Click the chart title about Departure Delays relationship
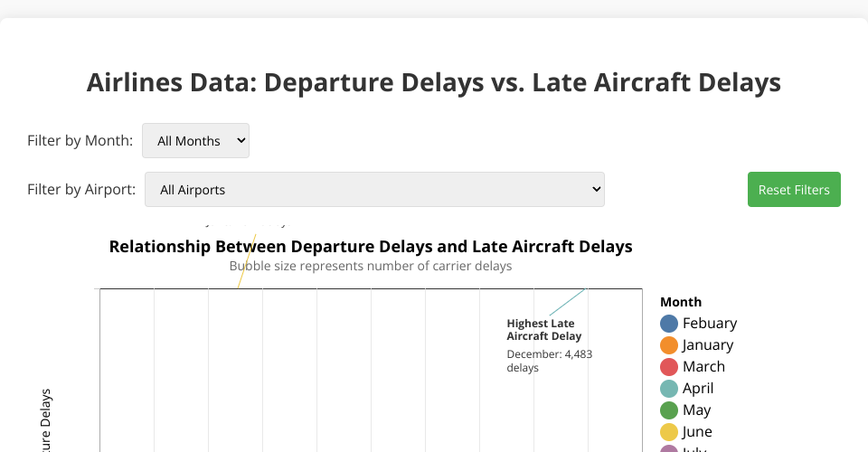The height and width of the screenshot is (452, 868). point(371,247)
